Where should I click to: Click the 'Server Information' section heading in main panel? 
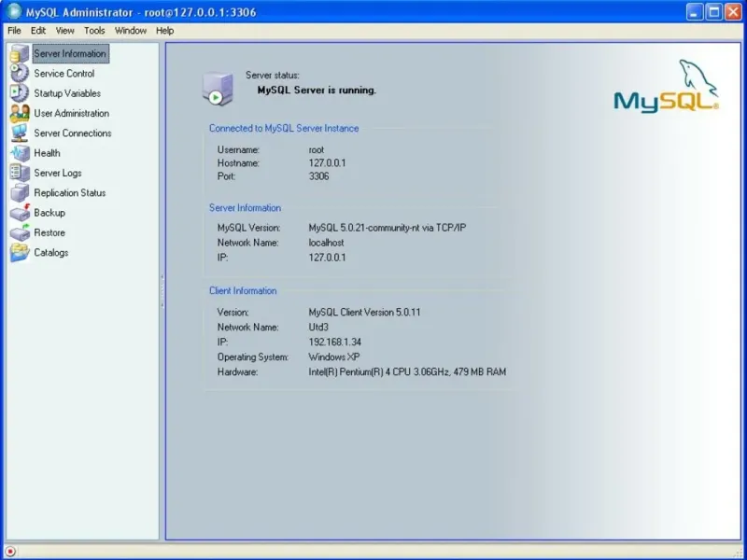[x=245, y=207]
